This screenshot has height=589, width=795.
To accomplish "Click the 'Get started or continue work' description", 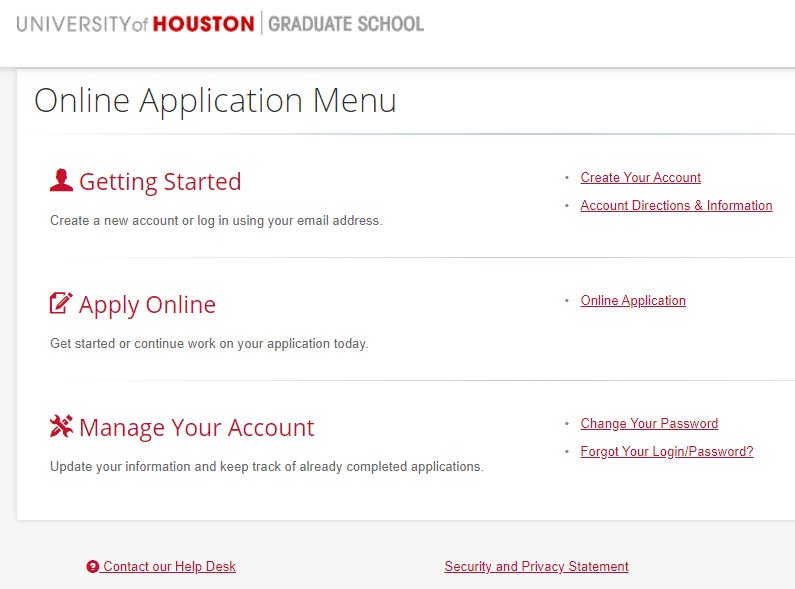I will click(209, 344).
